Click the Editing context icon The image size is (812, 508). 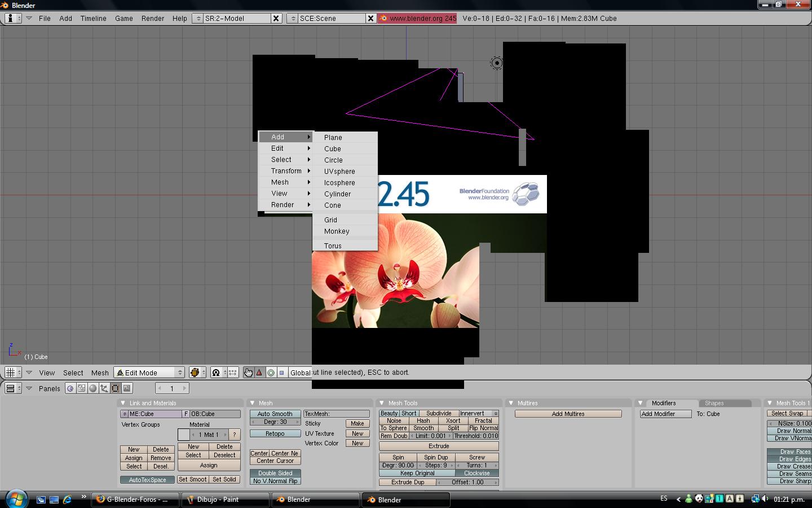coord(116,388)
